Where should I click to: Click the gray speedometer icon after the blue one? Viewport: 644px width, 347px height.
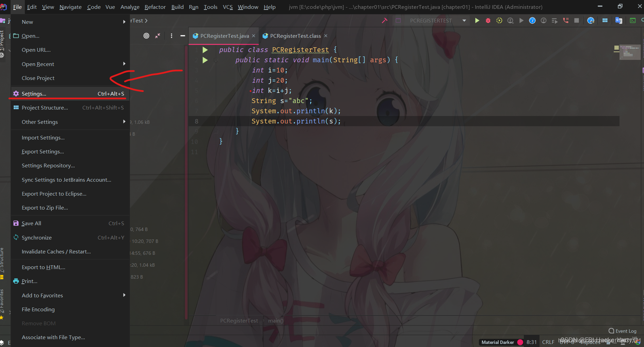(x=544, y=20)
